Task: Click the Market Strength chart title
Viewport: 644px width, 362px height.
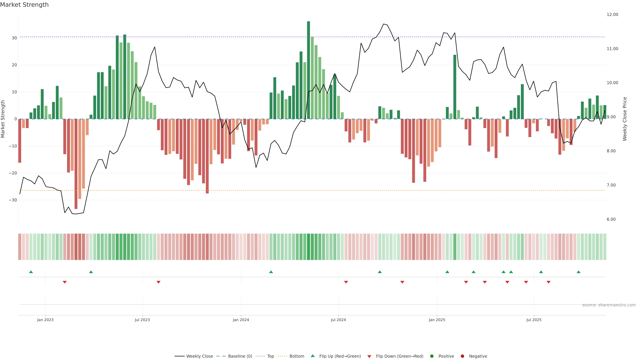Action: point(24,5)
